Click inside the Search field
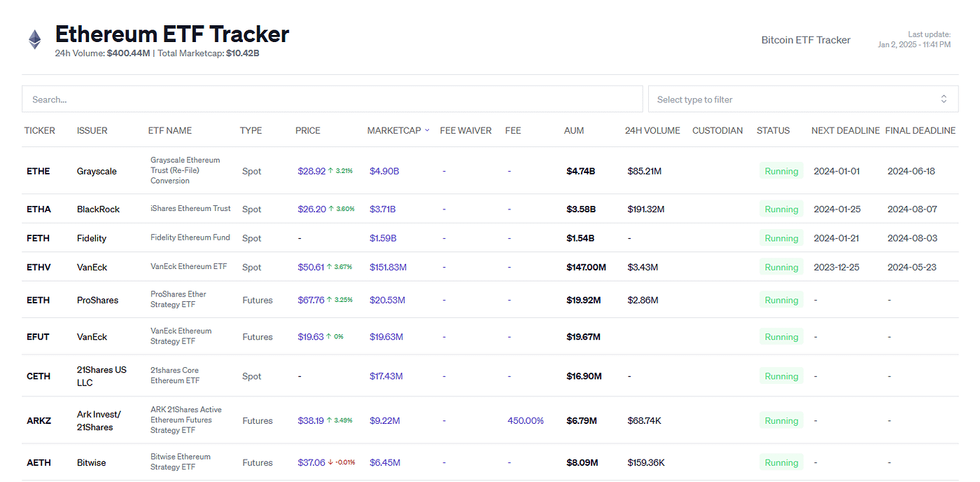This screenshot has height=482, width=980. [332, 99]
